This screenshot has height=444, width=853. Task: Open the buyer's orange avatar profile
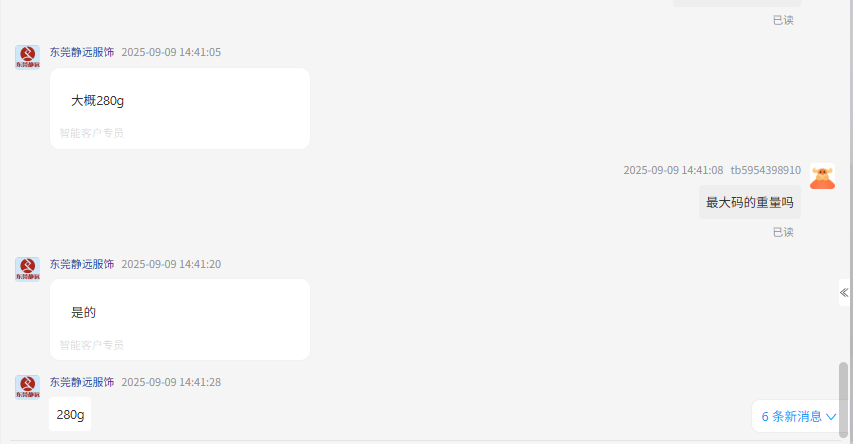click(x=822, y=176)
